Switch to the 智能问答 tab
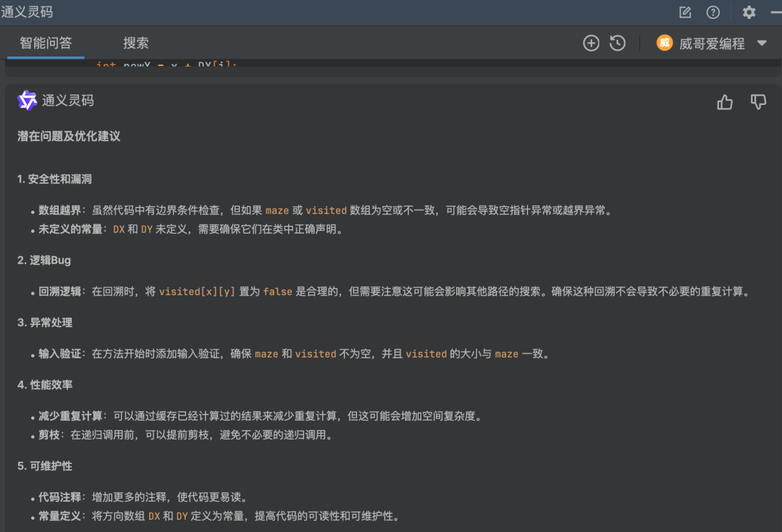 [46, 43]
